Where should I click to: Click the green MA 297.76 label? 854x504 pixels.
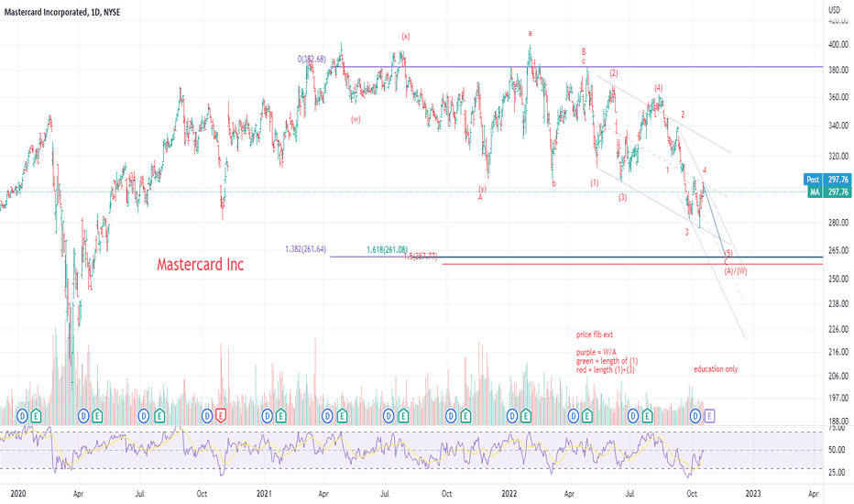828,192
